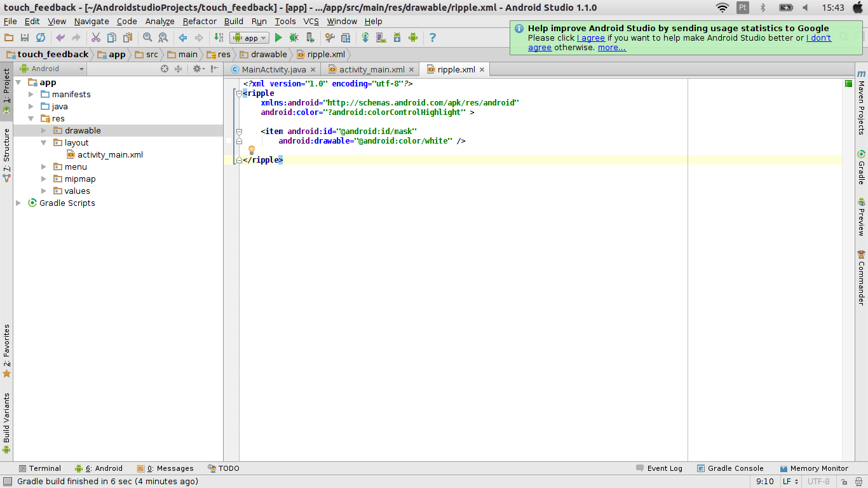Collapse the ripple tag fold marker
Image resolution: width=868 pixels, height=488 pixels.
pyautogui.click(x=239, y=93)
